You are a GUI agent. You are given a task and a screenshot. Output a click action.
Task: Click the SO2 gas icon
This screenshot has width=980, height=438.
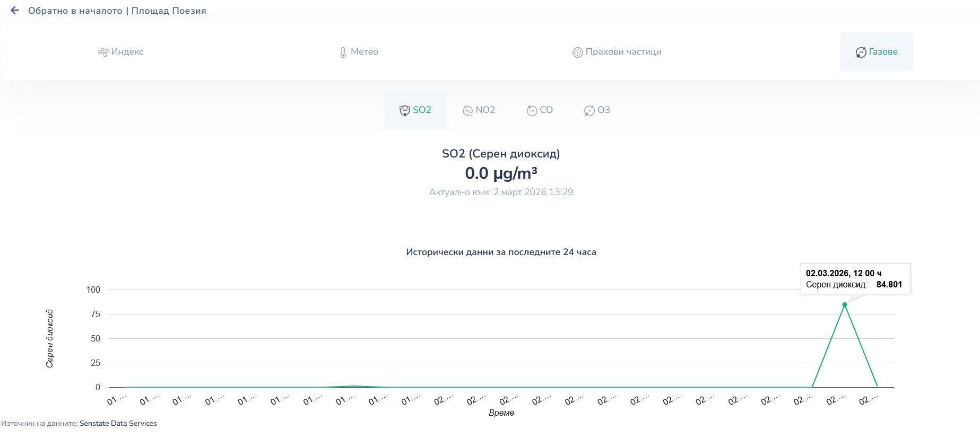tap(404, 110)
